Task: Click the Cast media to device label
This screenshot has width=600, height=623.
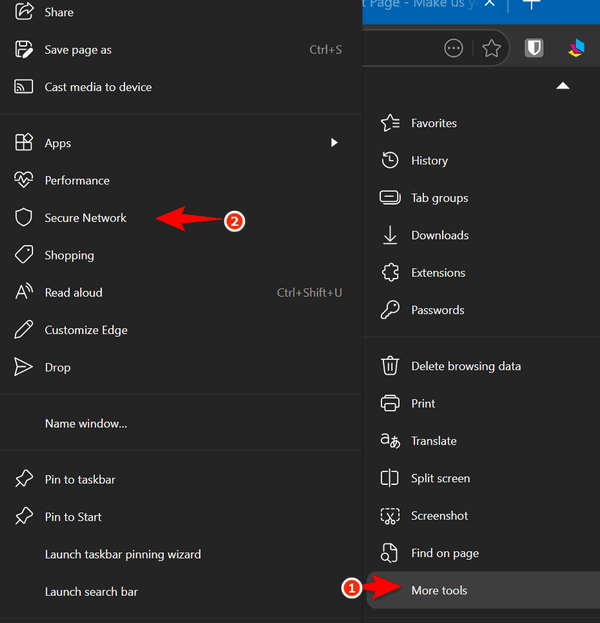Action: click(x=98, y=87)
